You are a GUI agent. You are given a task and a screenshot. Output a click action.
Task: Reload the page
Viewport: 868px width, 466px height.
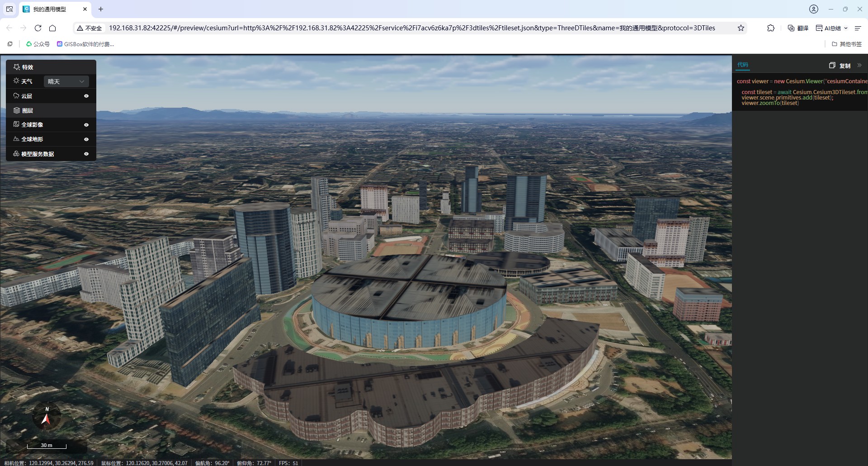(x=38, y=28)
